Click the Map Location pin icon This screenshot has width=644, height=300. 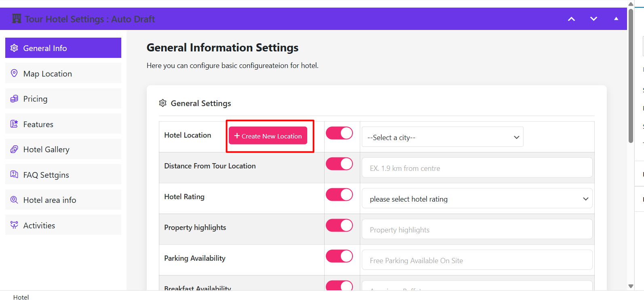pos(14,73)
